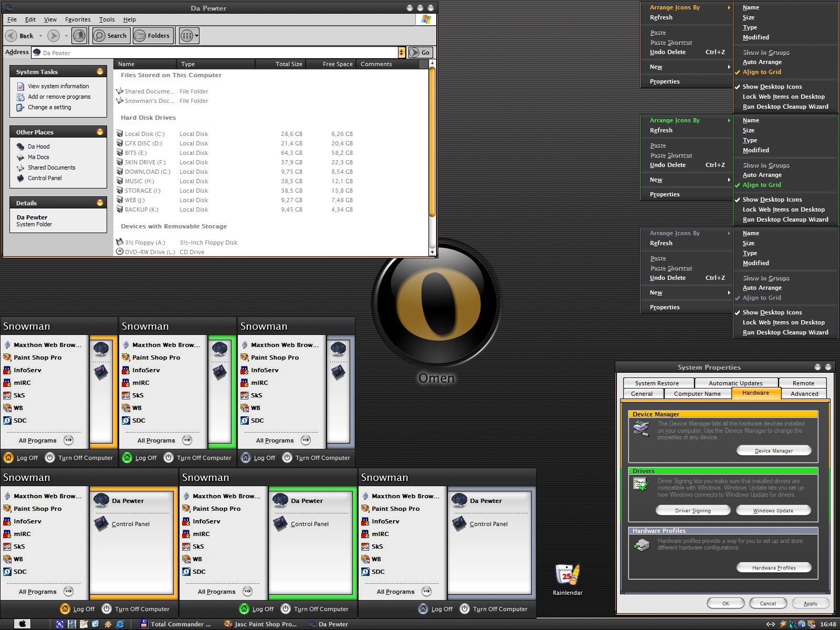Collapse the Details panel

click(100, 203)
